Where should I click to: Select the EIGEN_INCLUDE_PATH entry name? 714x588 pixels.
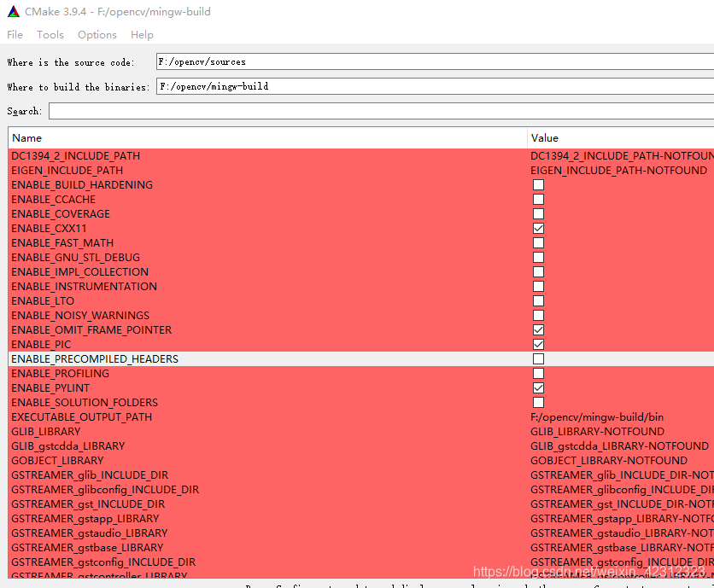[67, 171]
